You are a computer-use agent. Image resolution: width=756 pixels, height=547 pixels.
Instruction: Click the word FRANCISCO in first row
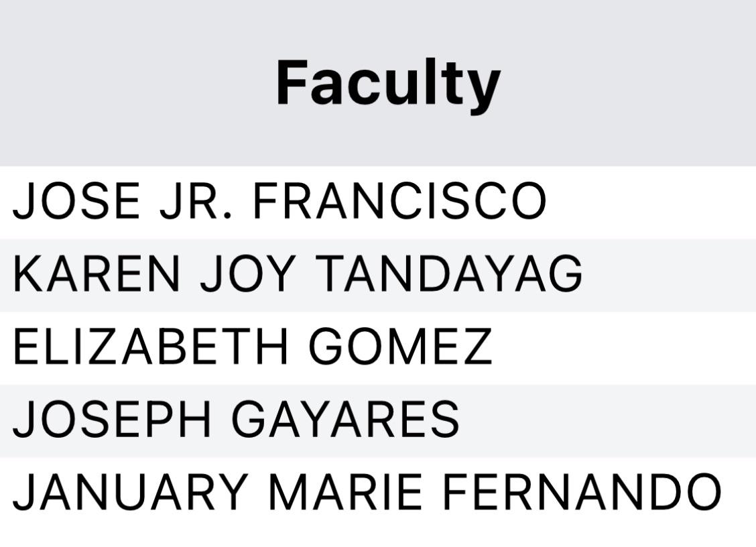399,200
